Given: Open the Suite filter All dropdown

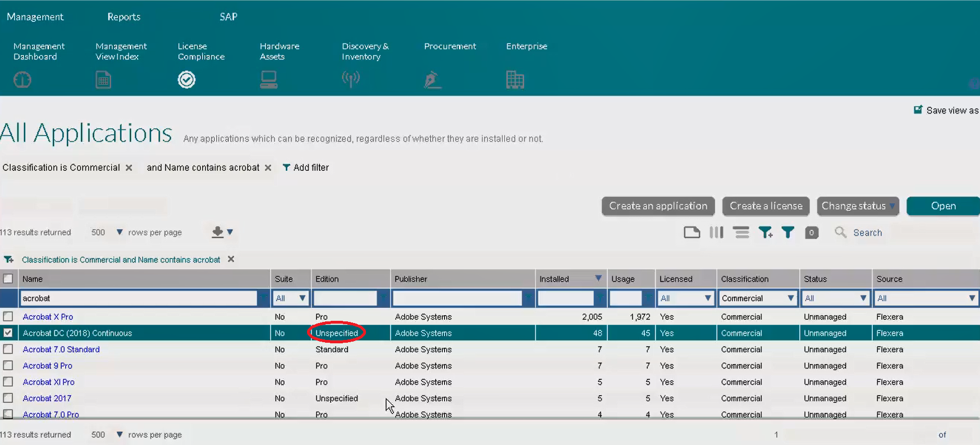Looking at the screenshot, I should 291,298.
